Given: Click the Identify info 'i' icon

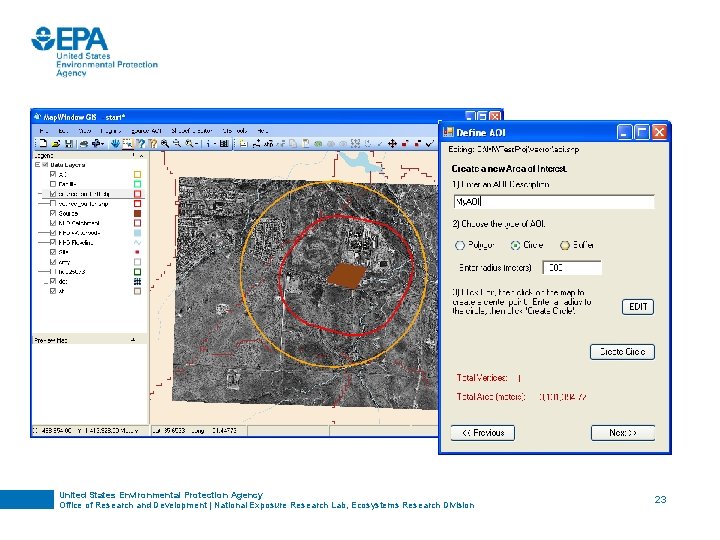Looking at the screenshot, I should 208,144.
